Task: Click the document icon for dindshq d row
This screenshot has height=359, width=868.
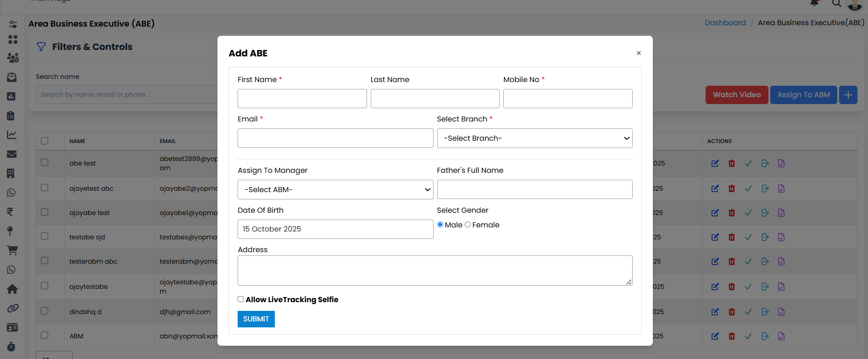Action: [x=781, y=312]
